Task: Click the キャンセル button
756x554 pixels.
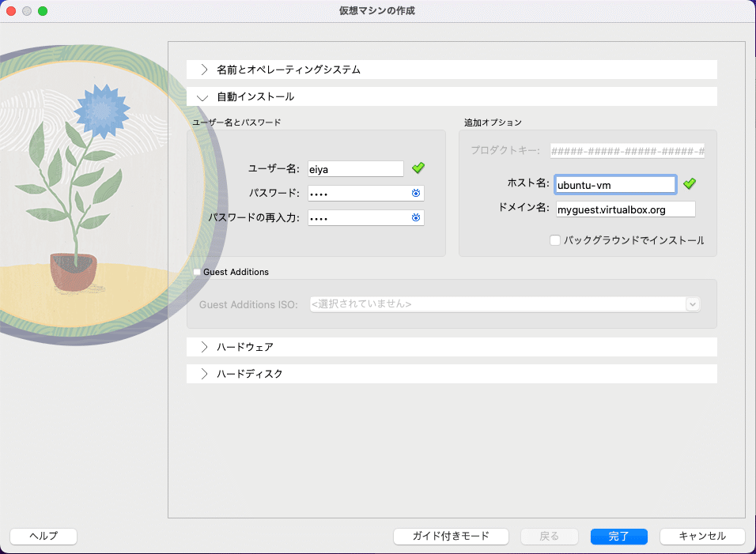Action: [702, 536]
